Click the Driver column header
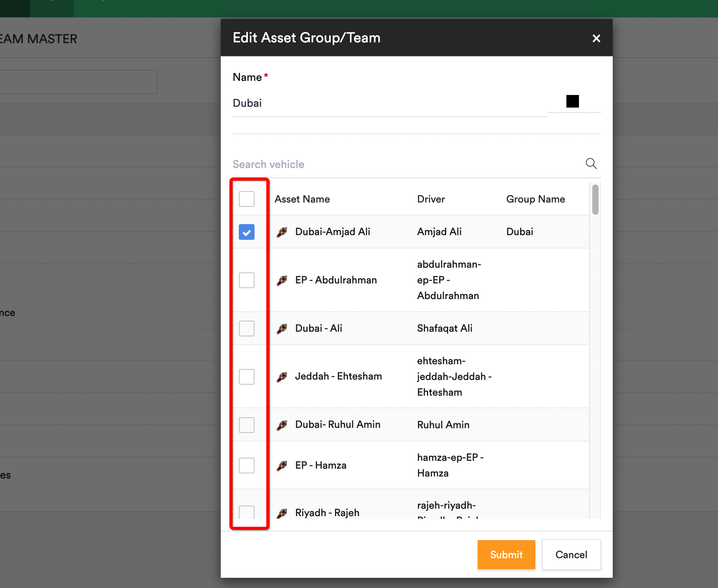This screenshot has width=718, height=588. pos(431,199)
